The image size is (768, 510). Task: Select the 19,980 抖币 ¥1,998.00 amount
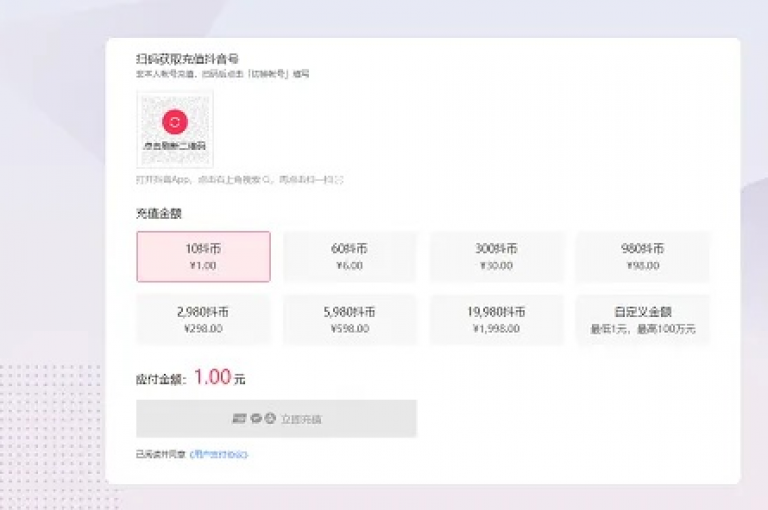pyautogui.click(x=496, y=320)
